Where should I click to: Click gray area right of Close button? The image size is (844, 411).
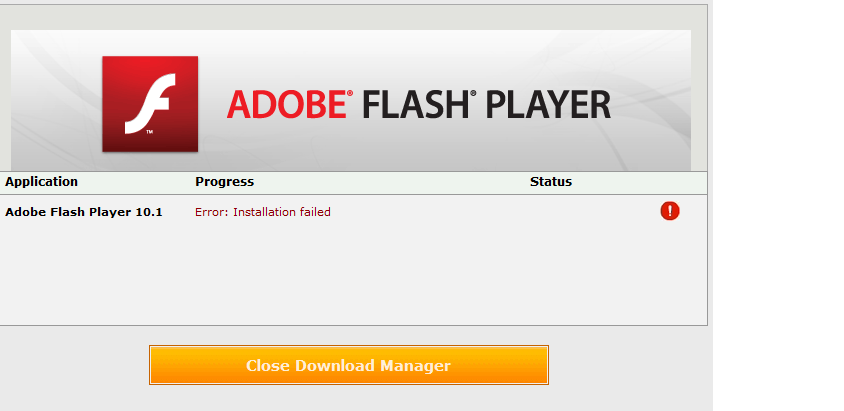pyautogui.click(x=628, y=366)
